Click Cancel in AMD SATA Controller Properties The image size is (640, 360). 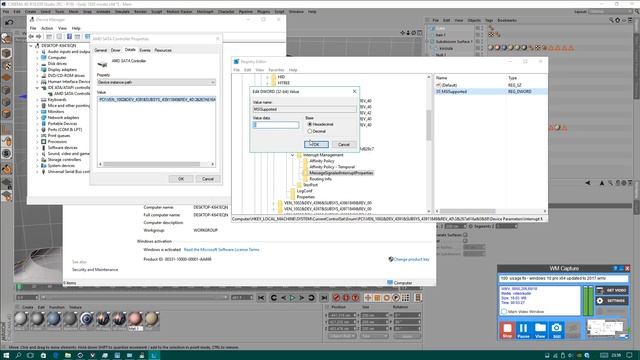click(x=208, y=179)
